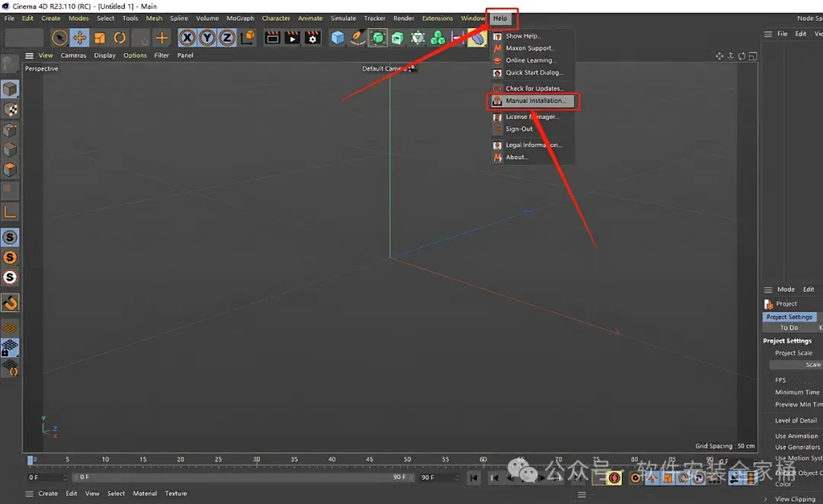The height and width of the screenshot is (504, 823).
Task: Toggle viewport maximize icon at top right
Action: (753, 56)
